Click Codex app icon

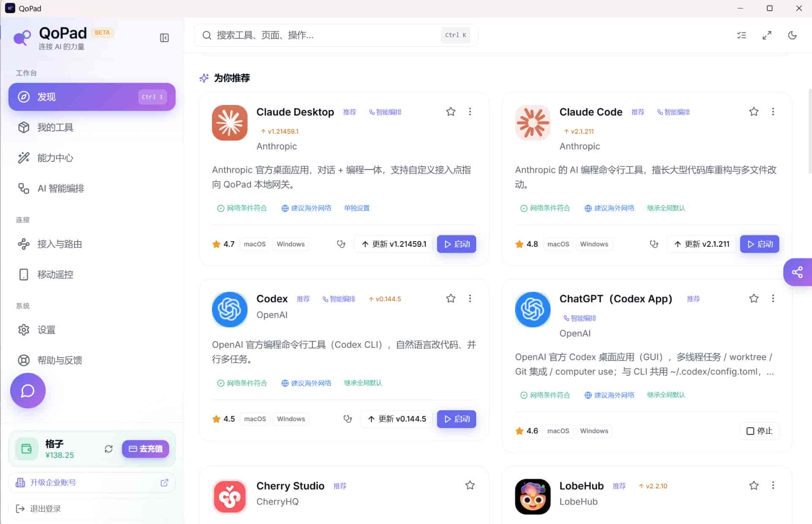(230, 309)
